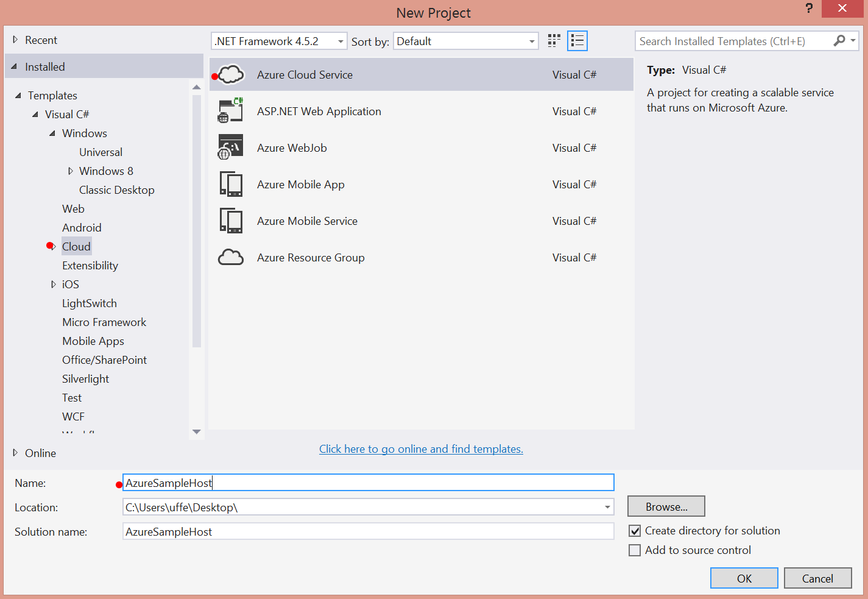Screen dimensions: 868x599
Task: Uncheck Create directory for solution
Action: coord(635,531)
